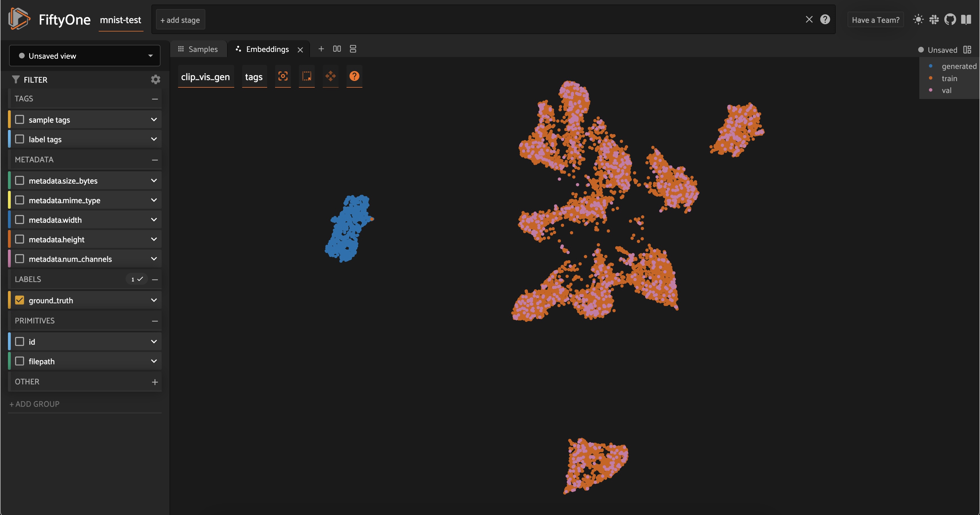Expand the sample tags chevron
Viewport: 980px width, 515px height.
(x=154, y=119)
